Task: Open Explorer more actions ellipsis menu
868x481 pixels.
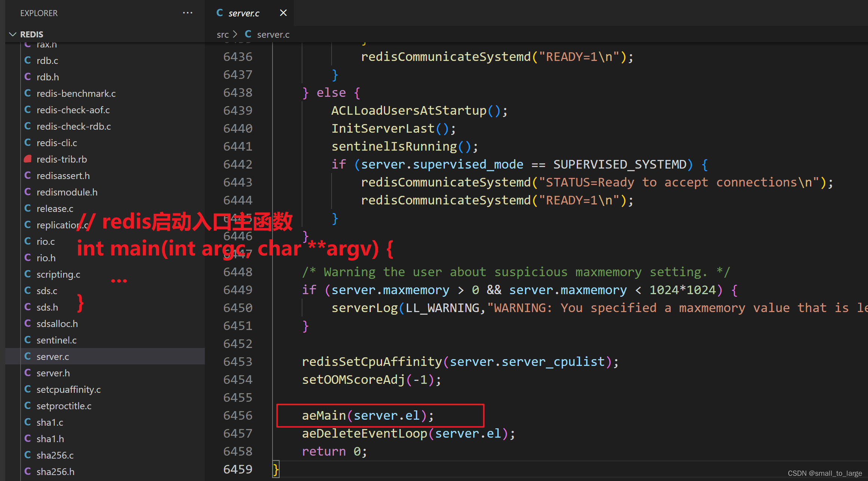Action: click(188, 13)
